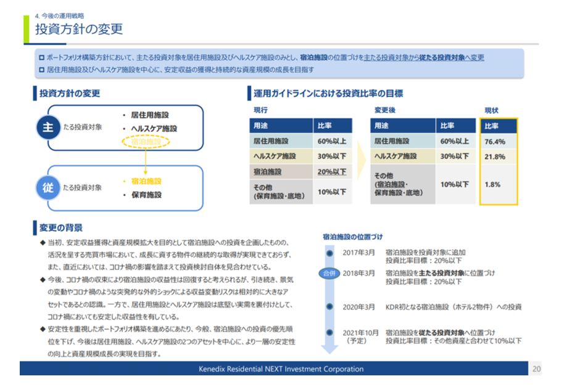Viewport: 567px width, 392px height.
Task: Click the page number 20 in footer
Action: pyautogui.click(x=536, y=369)
